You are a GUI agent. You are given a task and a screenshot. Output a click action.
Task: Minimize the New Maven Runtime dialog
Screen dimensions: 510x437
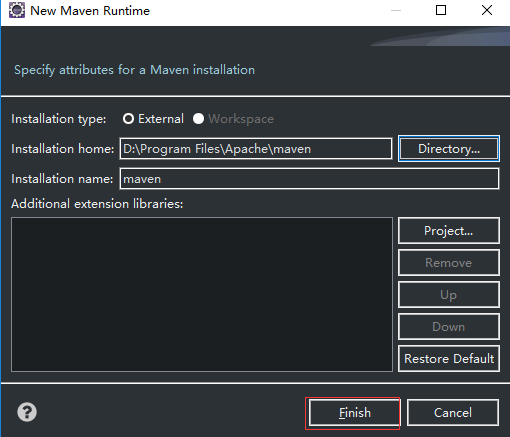point(396,10)
